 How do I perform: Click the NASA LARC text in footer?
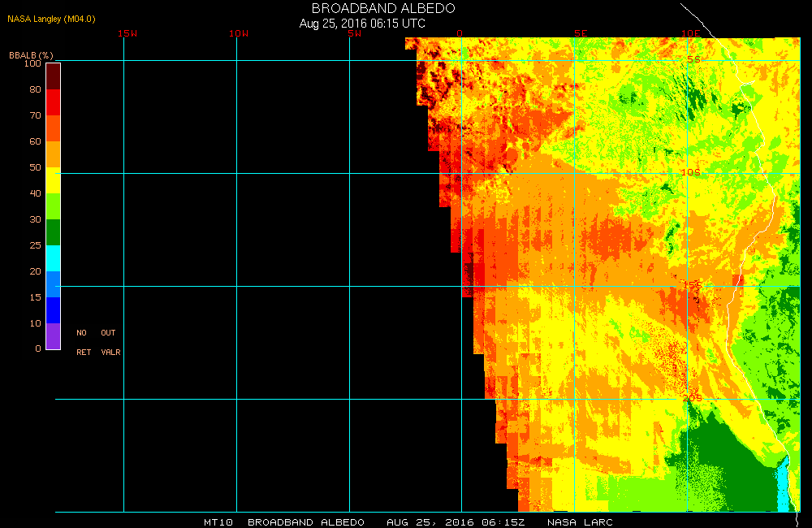click(580, 522)
